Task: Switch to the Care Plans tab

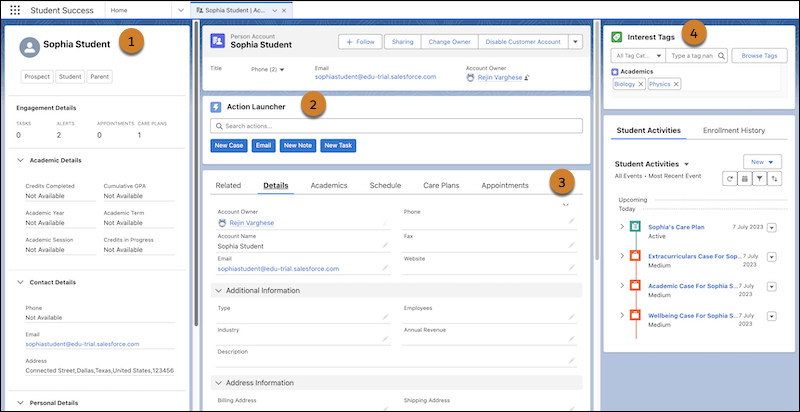Action: click(441, 186)
